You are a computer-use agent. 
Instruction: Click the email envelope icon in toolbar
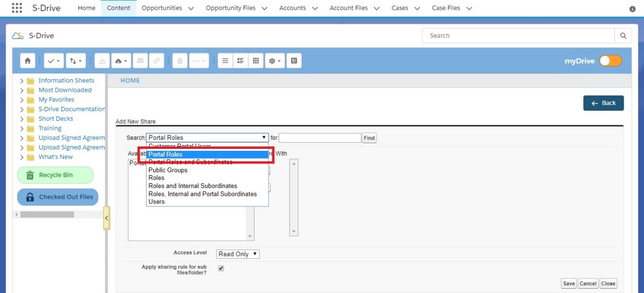click(x=140, y=61)
